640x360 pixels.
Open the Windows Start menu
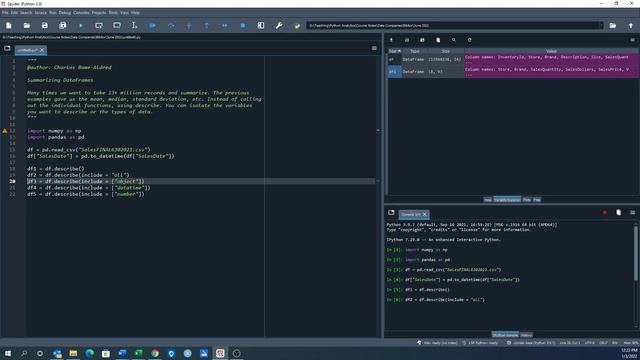coord(8,353)
